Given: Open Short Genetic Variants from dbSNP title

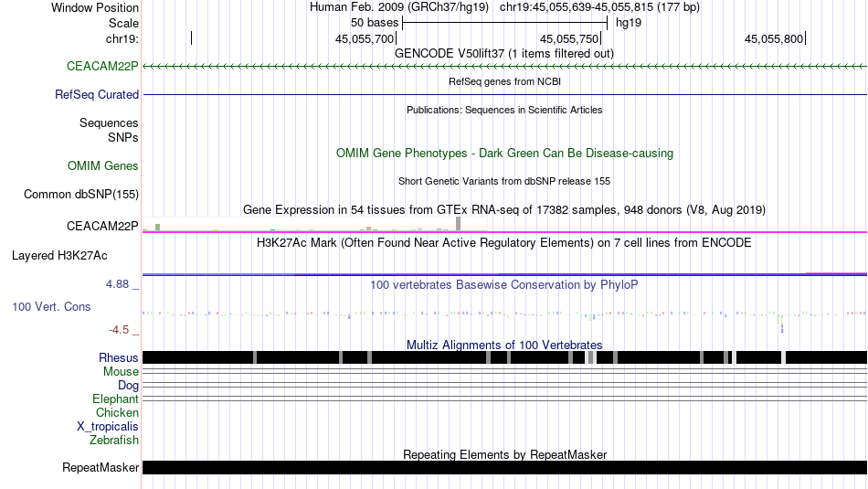Looking at the screenshot, I should tap(504, 182).
